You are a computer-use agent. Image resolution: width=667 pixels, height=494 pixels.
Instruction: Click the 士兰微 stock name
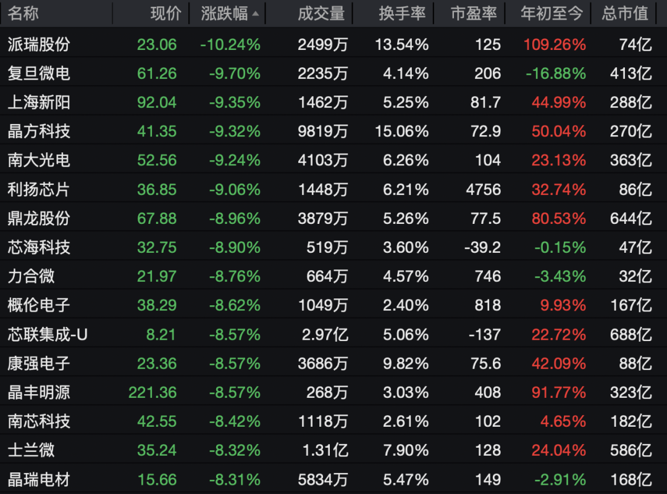click(31, 450)
